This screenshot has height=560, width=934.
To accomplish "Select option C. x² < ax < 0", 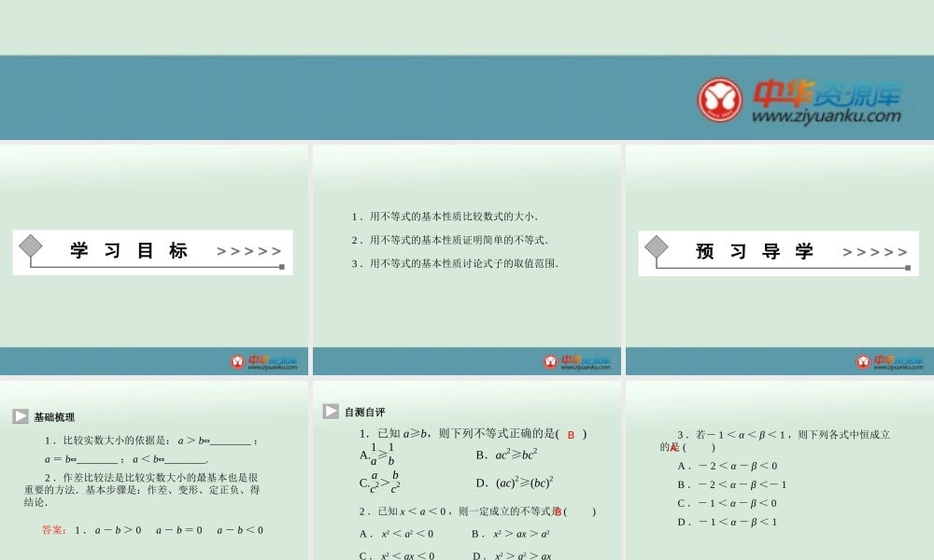I will 397,555.
